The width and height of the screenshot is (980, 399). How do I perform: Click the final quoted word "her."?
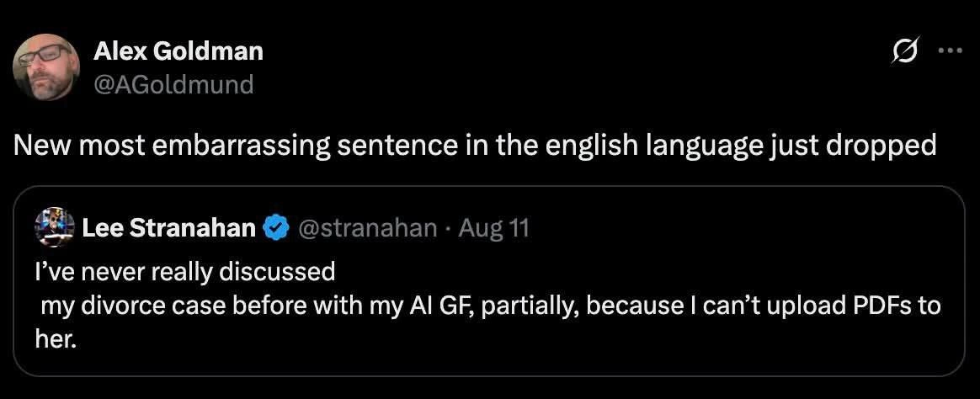56,339
